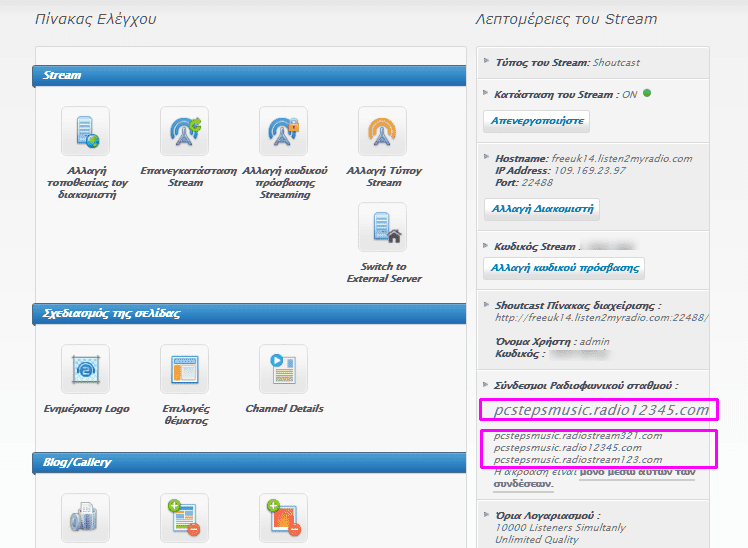Screen dimensions: 748x548
Task: Open the Channel Details icon
Action: [x=284, y=370]
